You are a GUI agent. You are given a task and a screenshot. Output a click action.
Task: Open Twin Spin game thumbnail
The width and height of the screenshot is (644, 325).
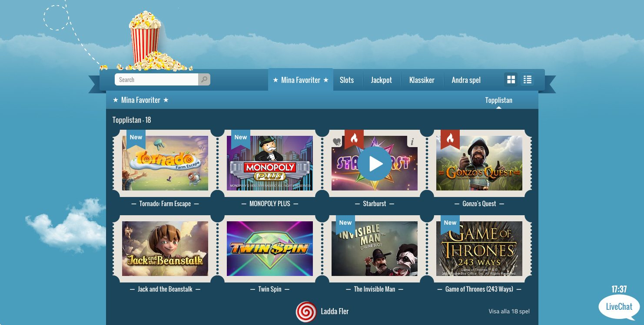coord(270,249)
